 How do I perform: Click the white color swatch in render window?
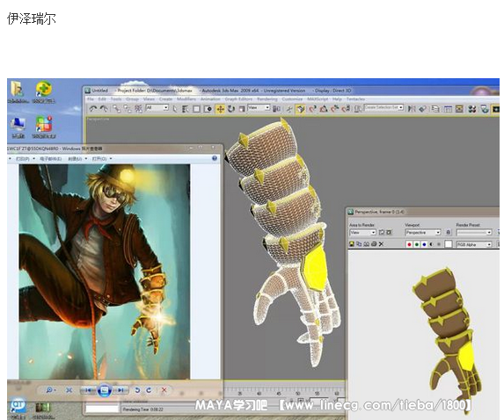(x=449, y=244)
